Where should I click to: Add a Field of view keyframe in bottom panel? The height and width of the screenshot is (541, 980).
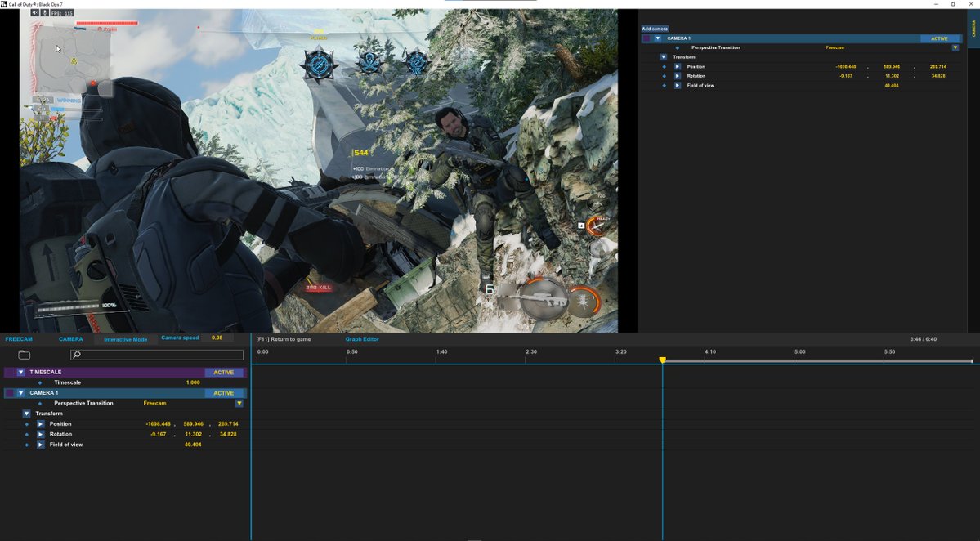pos(26,445)
